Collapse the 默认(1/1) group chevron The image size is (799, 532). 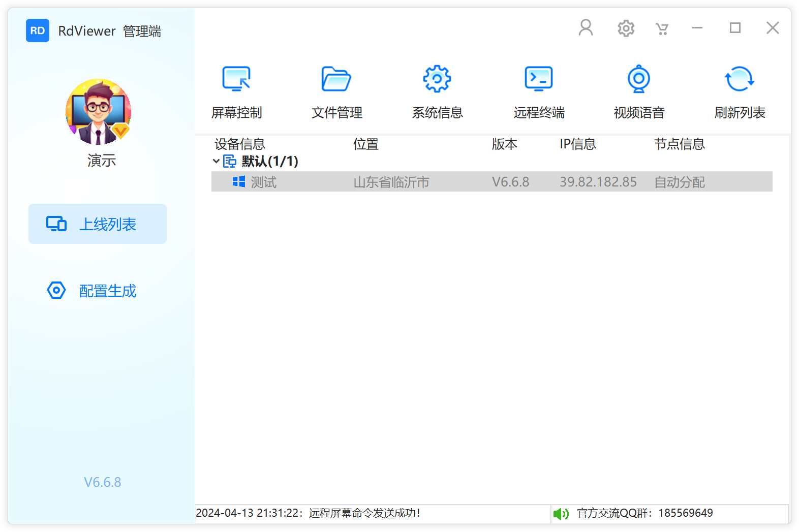216,162
